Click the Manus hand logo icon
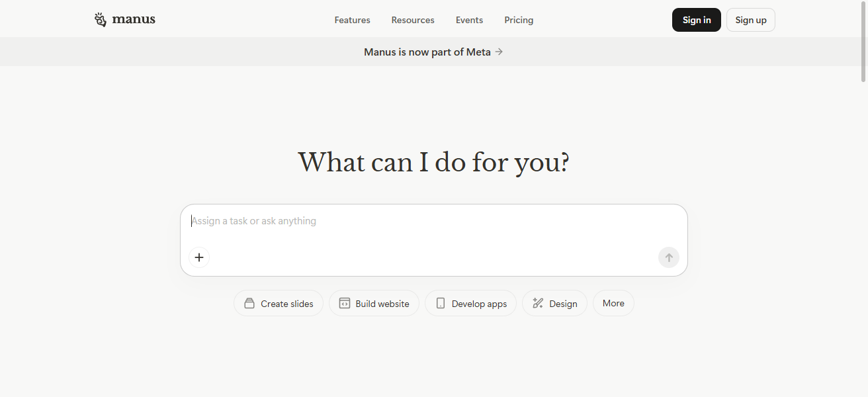This screenshot has width=868, height=397. pos(100,20)
